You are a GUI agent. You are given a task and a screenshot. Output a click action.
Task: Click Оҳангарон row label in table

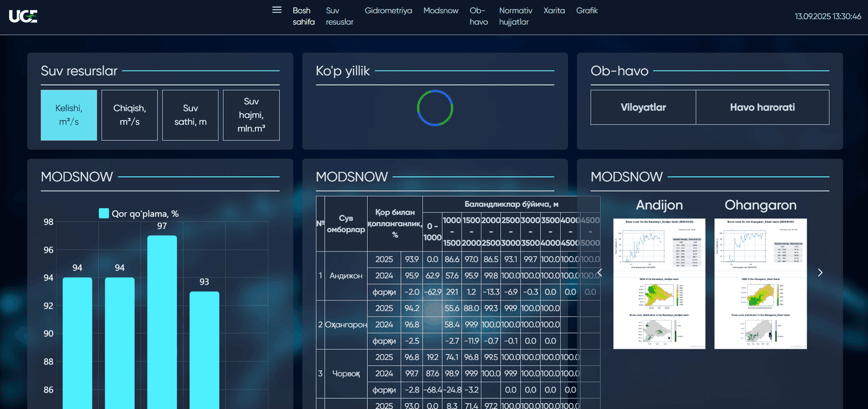click(346, 325)
